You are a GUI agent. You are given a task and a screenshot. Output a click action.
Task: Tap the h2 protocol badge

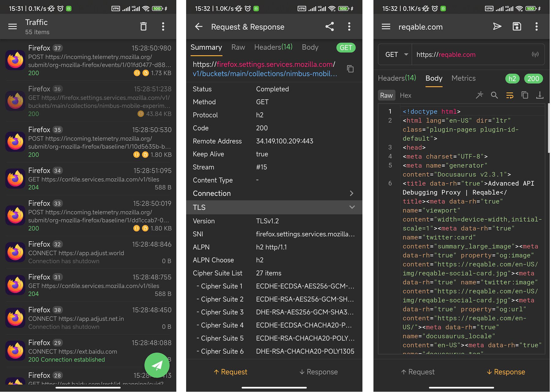click(x=512, y=79)
